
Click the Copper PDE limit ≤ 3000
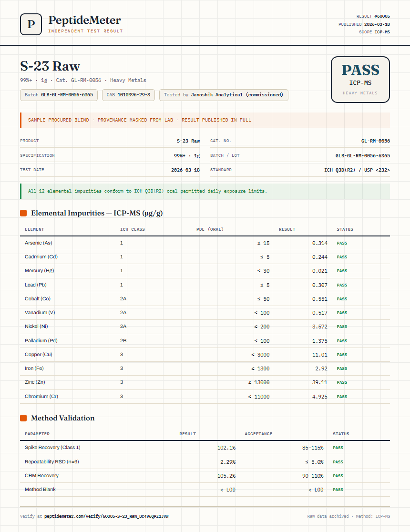260,355
